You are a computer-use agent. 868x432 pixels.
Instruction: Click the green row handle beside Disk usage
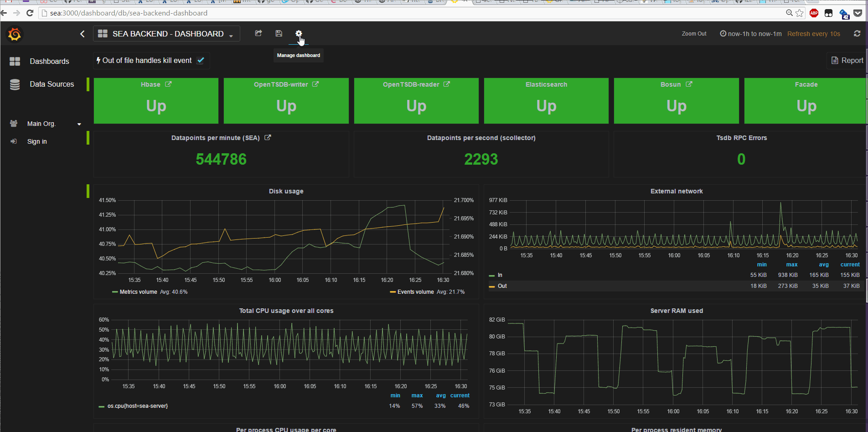tap(88, 191)
